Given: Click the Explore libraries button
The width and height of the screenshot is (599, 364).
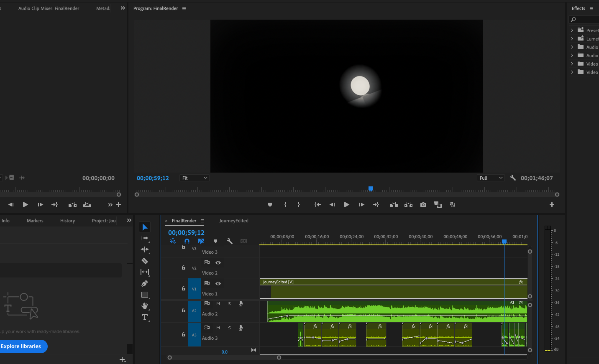Looking at the screenshot, I should tap(21, 346).
